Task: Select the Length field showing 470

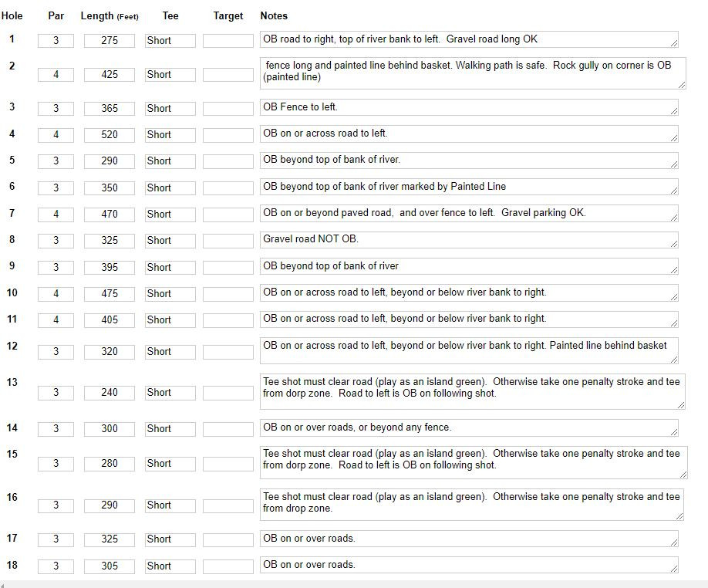Action: tap(110, 215)
